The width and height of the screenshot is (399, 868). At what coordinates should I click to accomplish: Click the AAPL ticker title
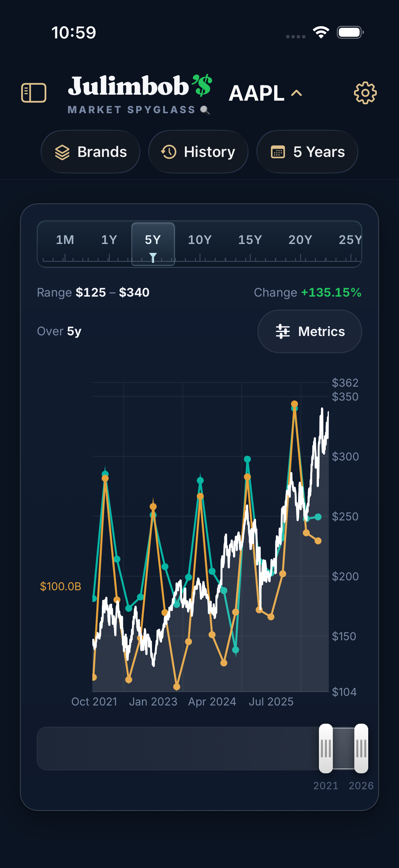pyautogui.click(x=257, y=93)
